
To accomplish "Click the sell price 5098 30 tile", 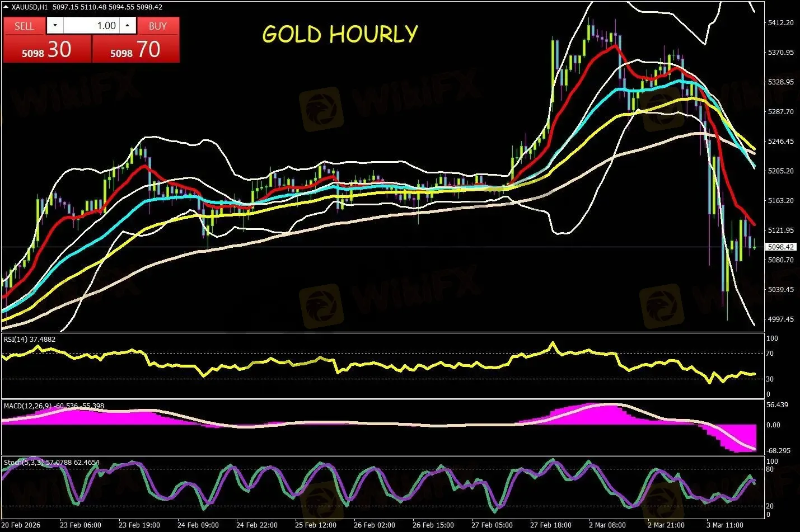I will point(46,49).
